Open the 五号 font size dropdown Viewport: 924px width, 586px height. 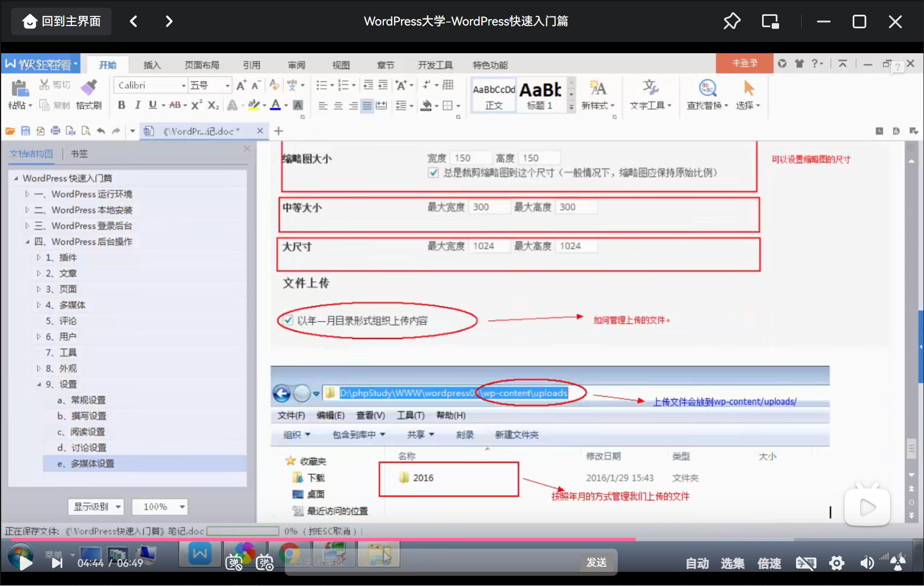[x=228, y=85]
